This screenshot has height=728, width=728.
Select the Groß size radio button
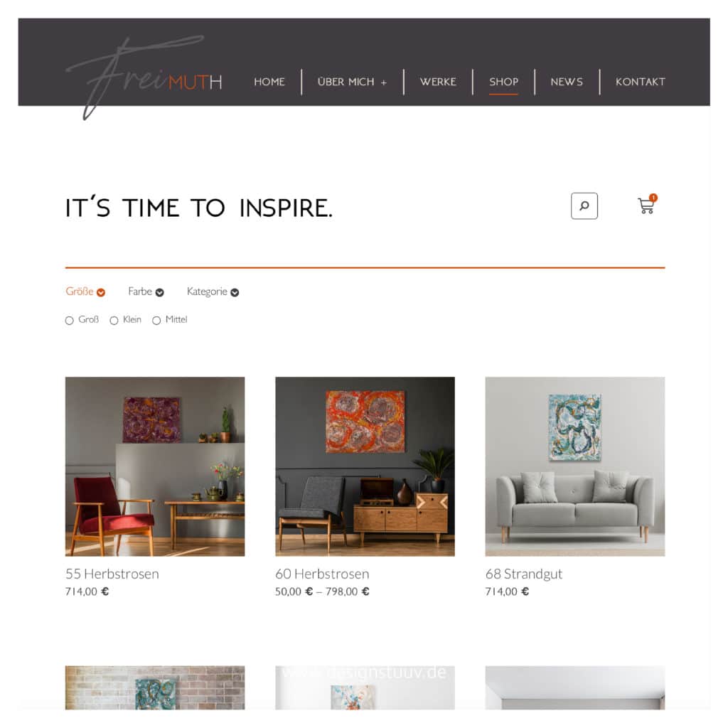[69, 321]
